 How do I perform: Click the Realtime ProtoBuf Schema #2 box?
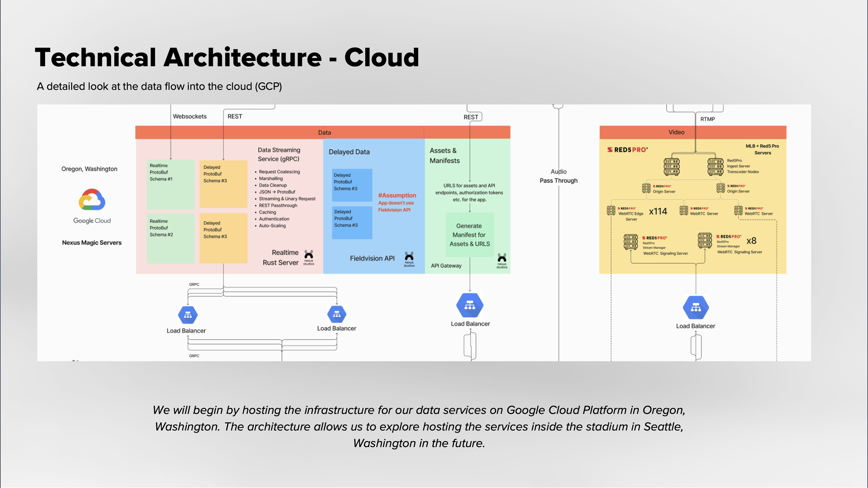click(x=170, y=238)
